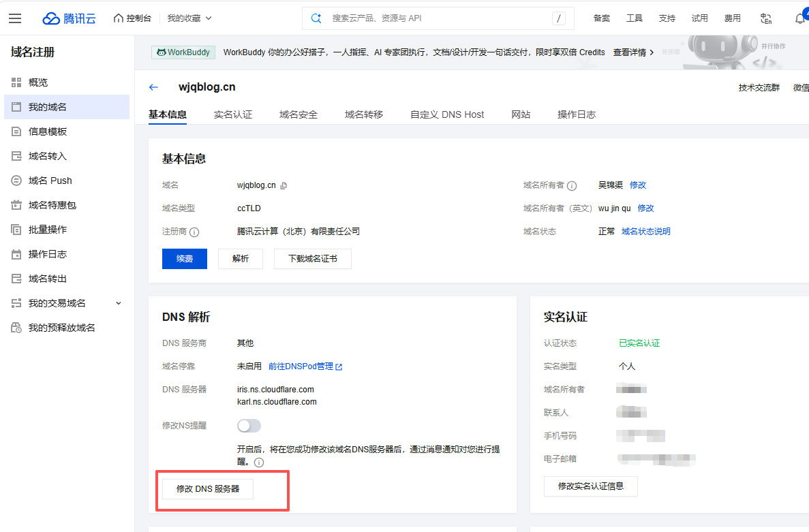Click the slash shortcut hint in the search box
809x532 pixels.
point(558,18)
